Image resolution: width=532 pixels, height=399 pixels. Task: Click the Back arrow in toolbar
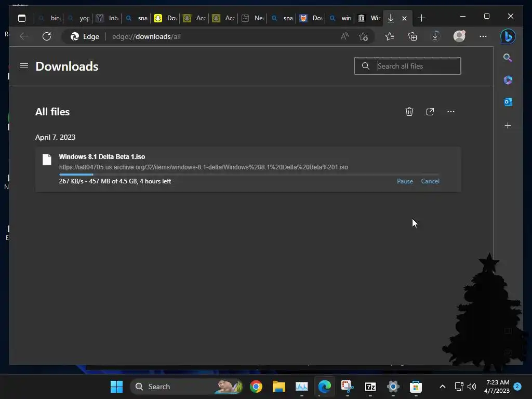(x=24, y=36)
